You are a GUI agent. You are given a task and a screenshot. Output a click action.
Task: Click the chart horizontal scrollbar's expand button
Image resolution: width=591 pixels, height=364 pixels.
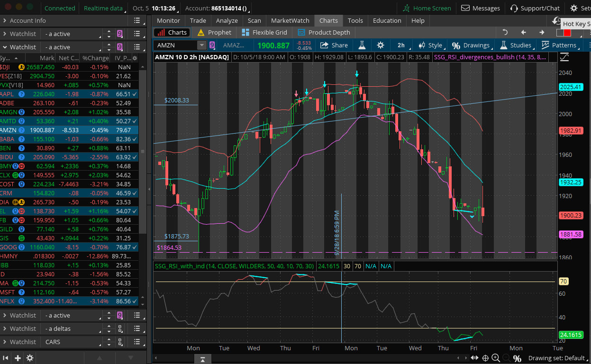202,359
